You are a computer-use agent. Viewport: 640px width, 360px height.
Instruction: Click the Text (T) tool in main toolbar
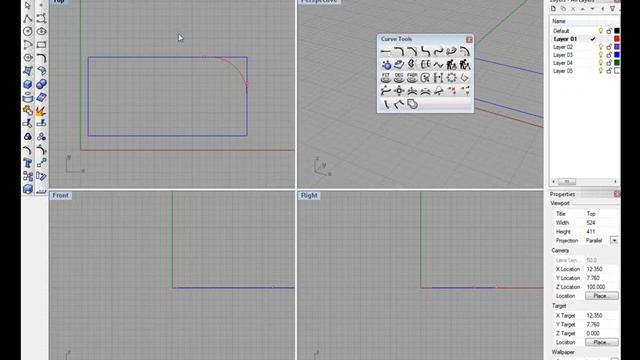(x=28, y=163)
